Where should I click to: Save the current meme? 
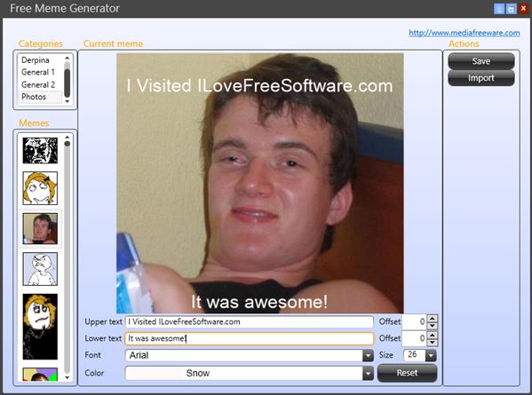[x=481, y=61]
